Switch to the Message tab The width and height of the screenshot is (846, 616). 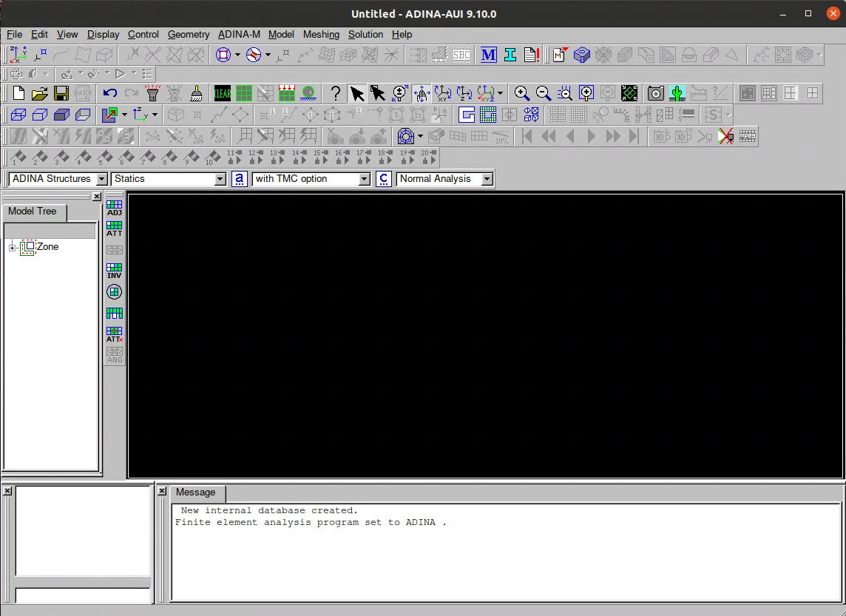(x=195, y=493)
